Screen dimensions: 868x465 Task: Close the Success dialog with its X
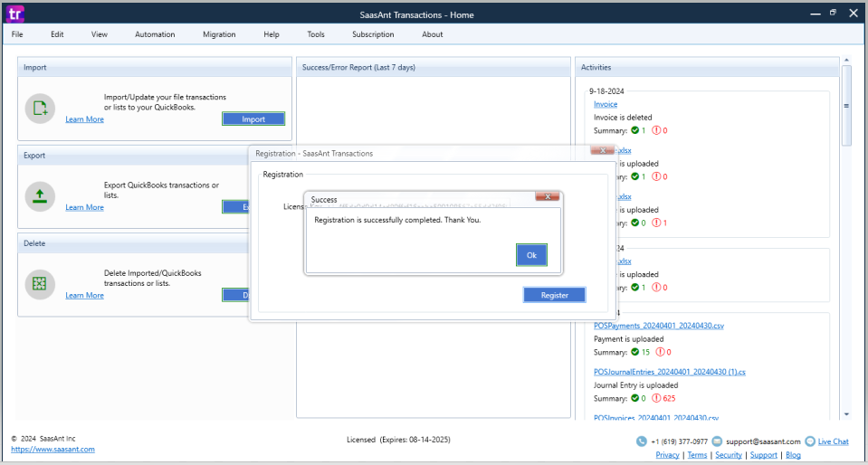point(548,196)
